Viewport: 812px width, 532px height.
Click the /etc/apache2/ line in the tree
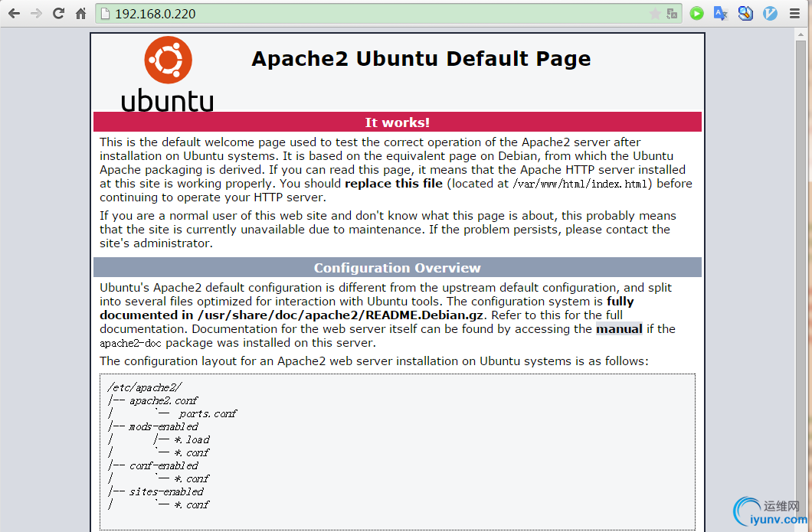point(145,387)
